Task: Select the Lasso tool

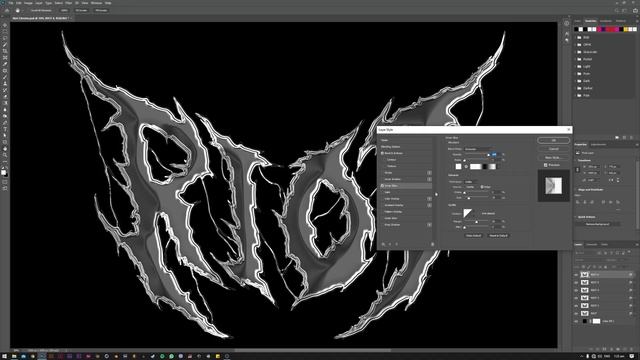Action: tap(5, 38)
